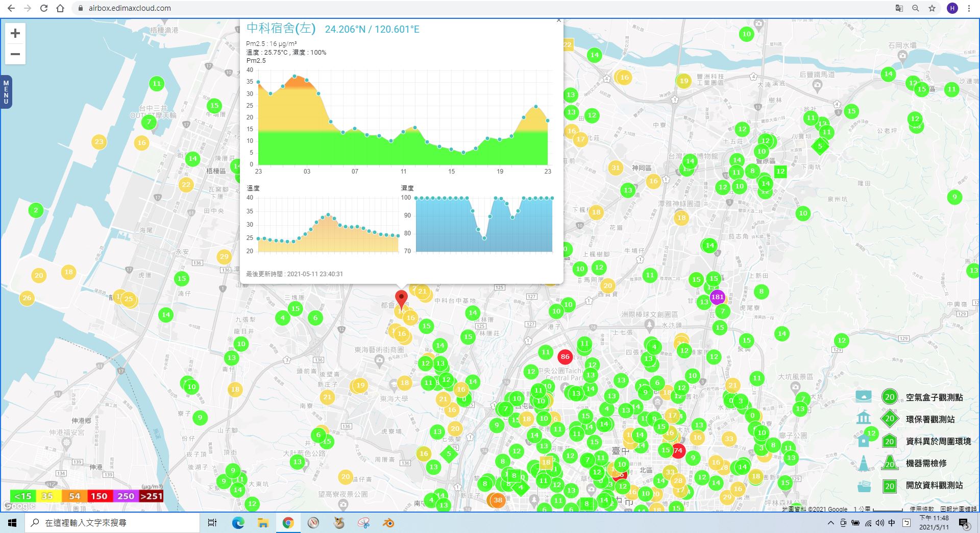Select the red 86 sensor marker
980x533 pixels.
[565, 357]
